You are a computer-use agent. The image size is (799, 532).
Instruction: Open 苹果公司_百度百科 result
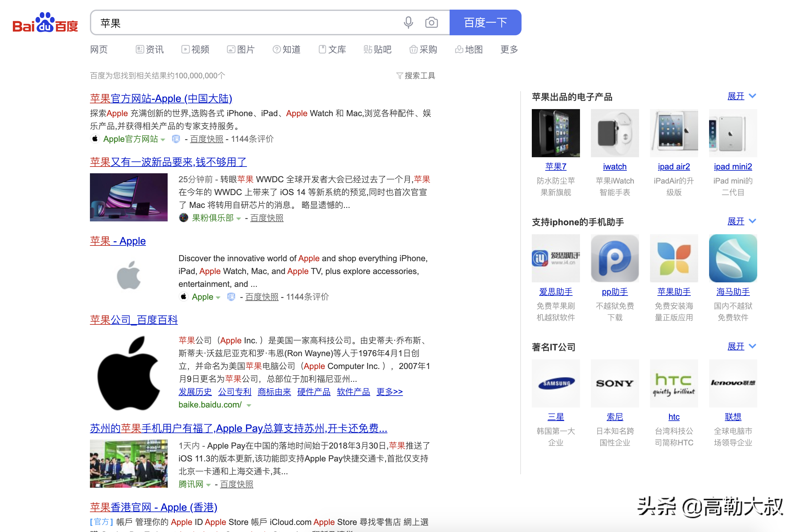coord(134,320)
